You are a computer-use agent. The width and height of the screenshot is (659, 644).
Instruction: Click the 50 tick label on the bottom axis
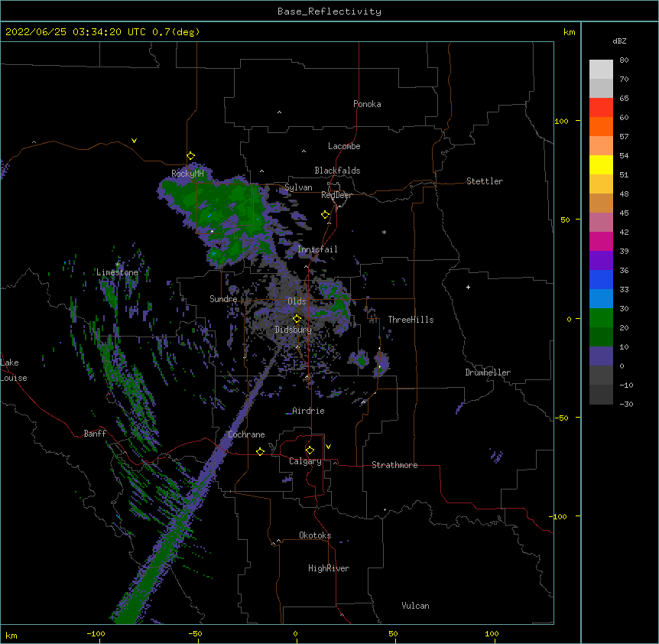[x=393, y=633]
